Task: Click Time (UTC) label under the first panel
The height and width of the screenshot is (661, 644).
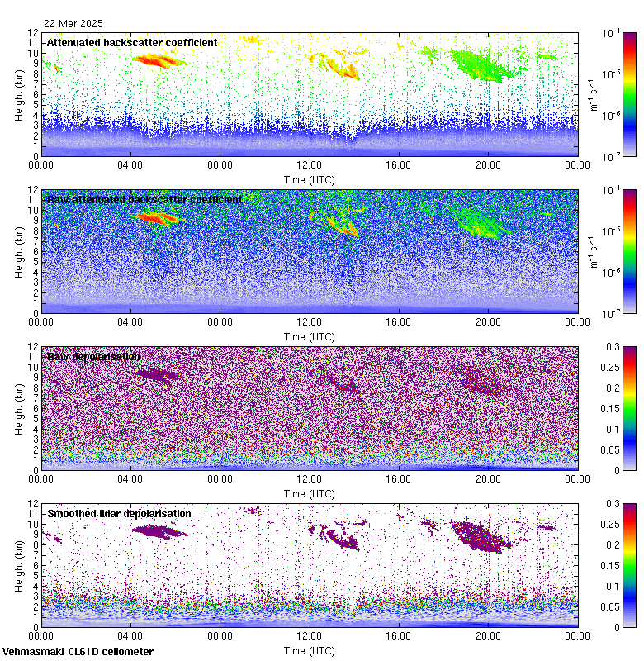Action: [310, 180]
